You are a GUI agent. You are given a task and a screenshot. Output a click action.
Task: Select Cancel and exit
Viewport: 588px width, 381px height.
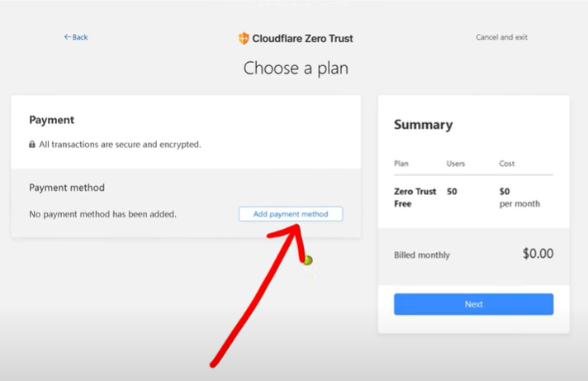click(502, 37)
